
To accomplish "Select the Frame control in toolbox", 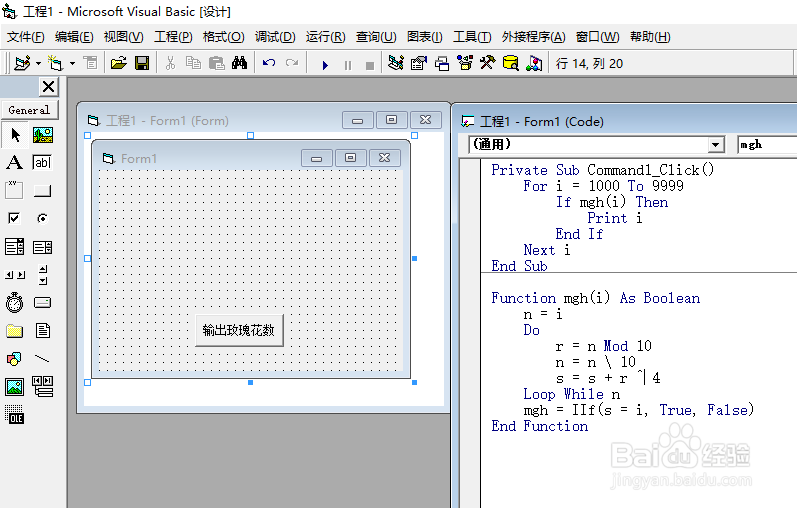I will click(x=14, y=190).
